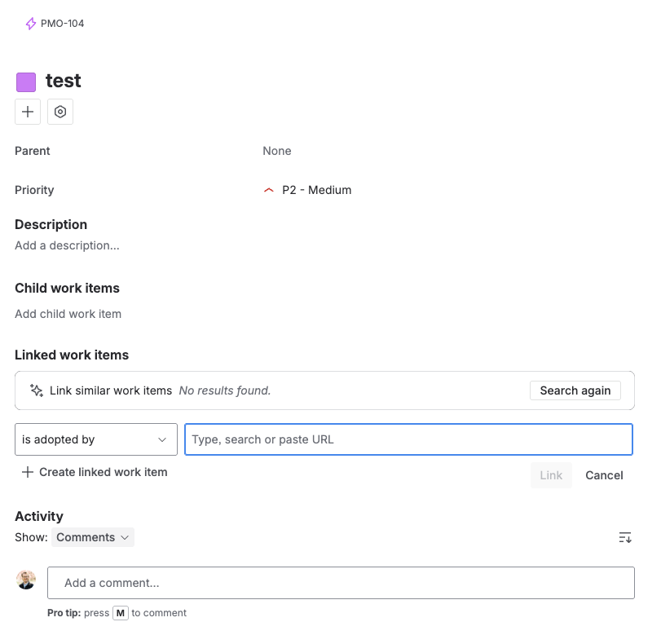Image resolution: width=661 pixels, height=644 pixels.
Task: Click Add a description placeholder text
Action: pos(68,245)
